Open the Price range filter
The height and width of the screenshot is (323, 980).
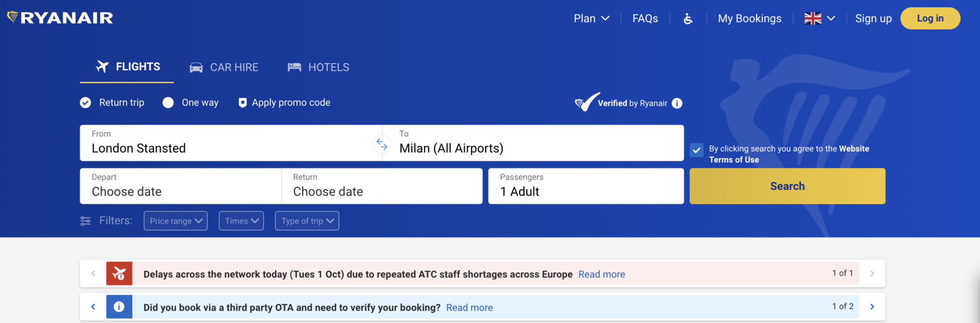pyautogui.click(x=175, y=220)
